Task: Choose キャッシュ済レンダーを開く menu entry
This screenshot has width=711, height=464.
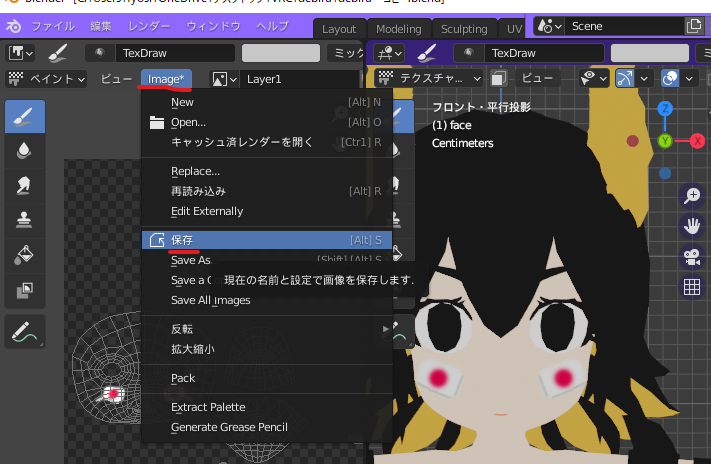Action: [x=267, y=142]
